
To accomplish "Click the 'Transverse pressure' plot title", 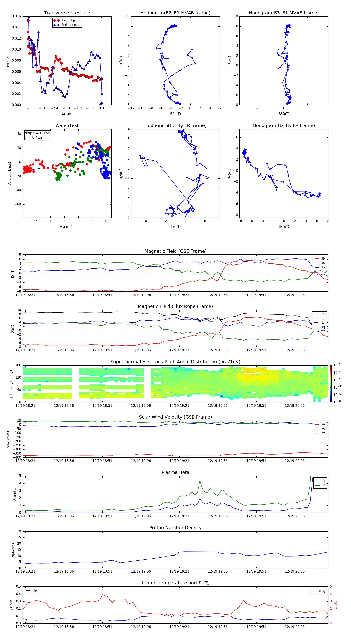I will (67, 13).
